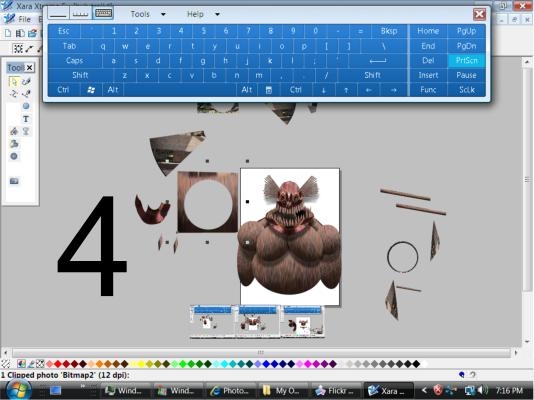Click the New document icon
Screen dimensions: 534x400
click(x=8, y=33)
